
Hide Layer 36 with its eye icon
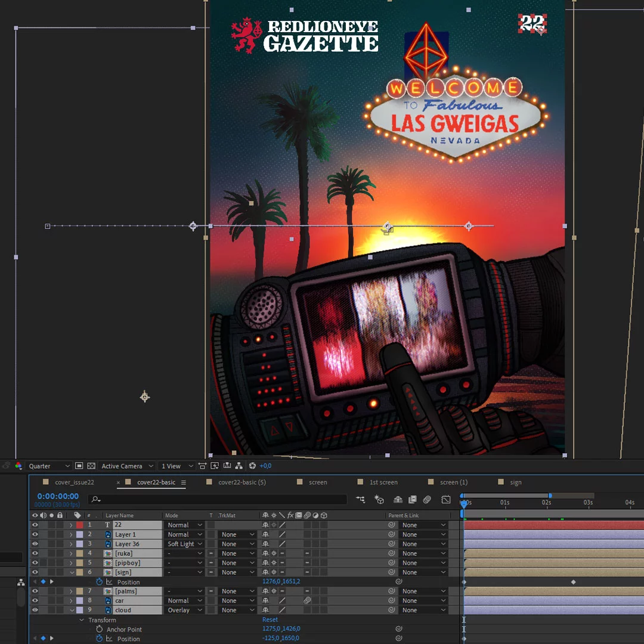(x=35, y=544)
